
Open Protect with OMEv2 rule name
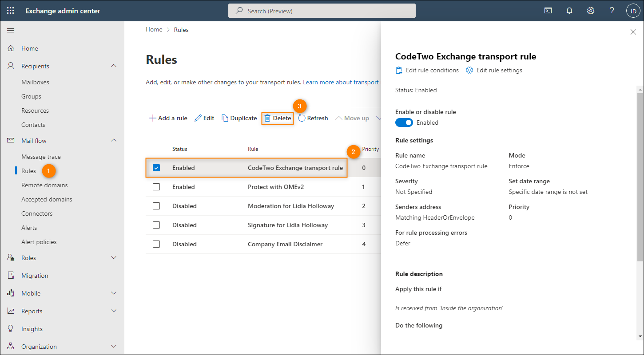tap(276, 187)
